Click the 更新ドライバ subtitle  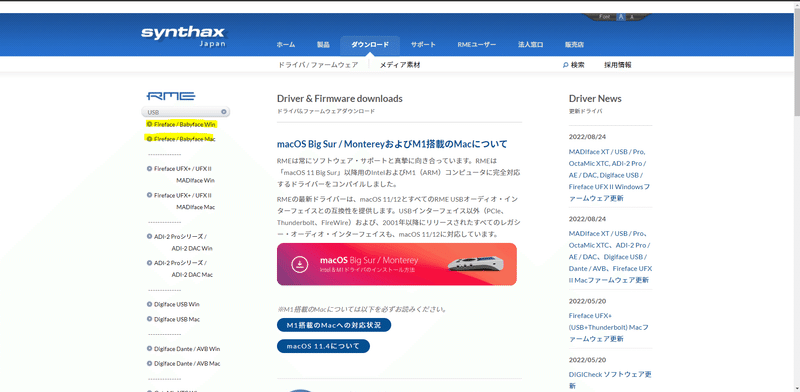pyautogui.click(x=586, y=111)
